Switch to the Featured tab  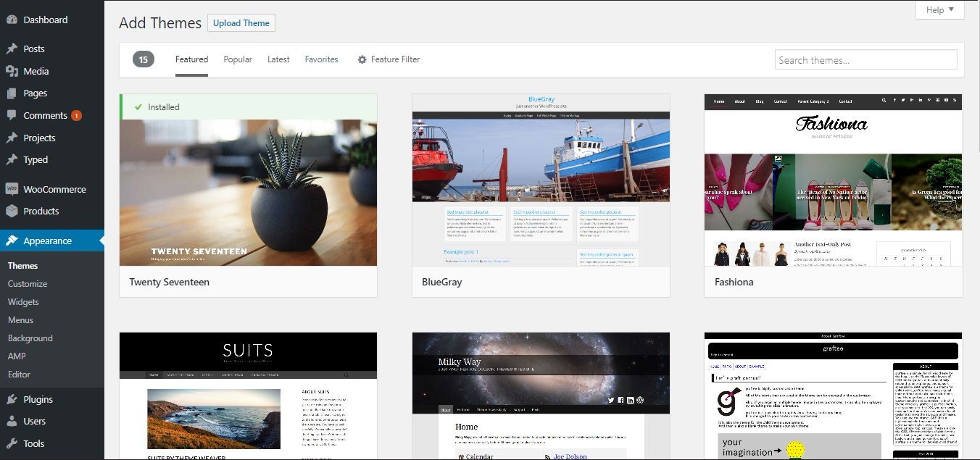[191, 59]
